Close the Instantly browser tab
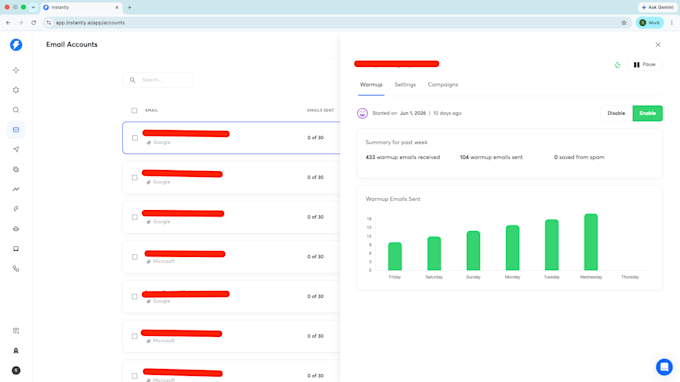Screen dimensions: 680x382 click(117, 7)
